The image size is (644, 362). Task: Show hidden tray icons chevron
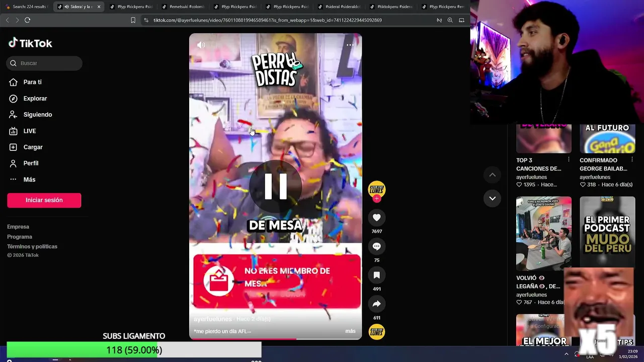pyautogui.click(x=566, y=354)
